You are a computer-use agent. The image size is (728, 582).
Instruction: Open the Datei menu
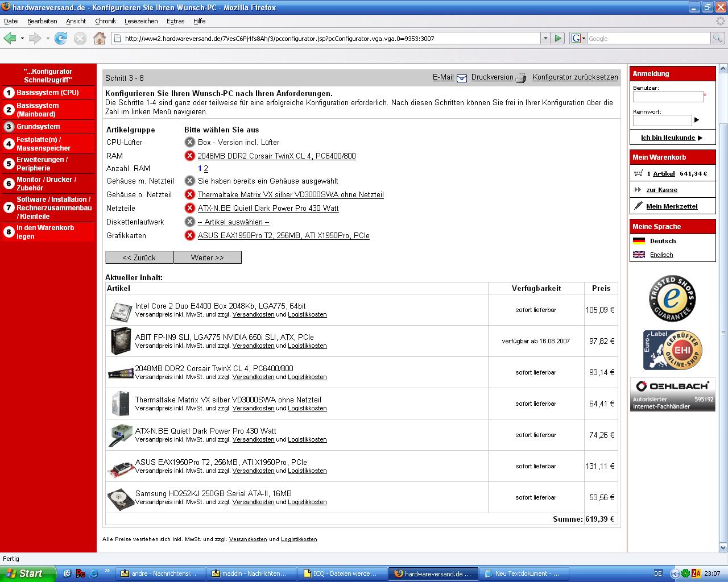pos(11,21)
